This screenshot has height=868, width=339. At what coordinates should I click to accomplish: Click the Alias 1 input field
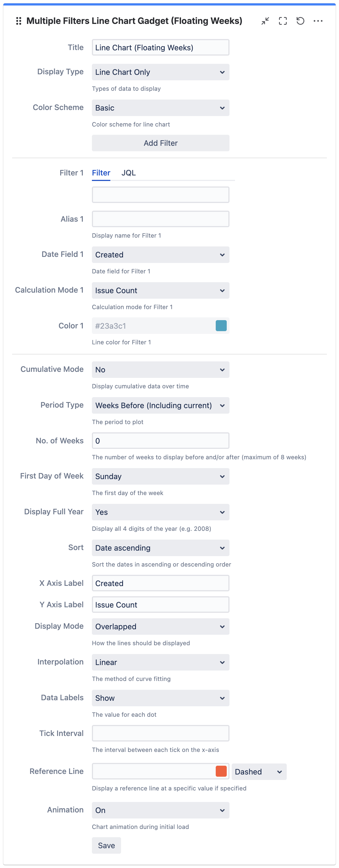(x=160, y=219)
